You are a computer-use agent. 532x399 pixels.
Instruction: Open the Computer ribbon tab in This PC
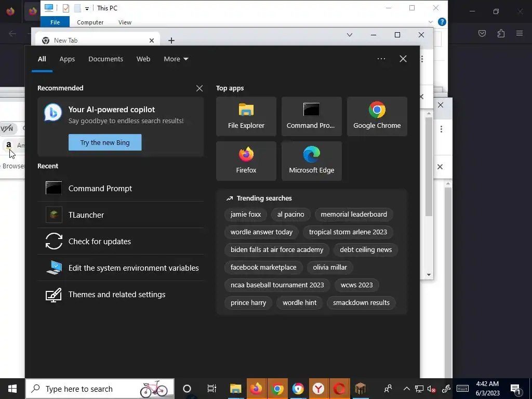pyautogui.click(x=90, y=22)
